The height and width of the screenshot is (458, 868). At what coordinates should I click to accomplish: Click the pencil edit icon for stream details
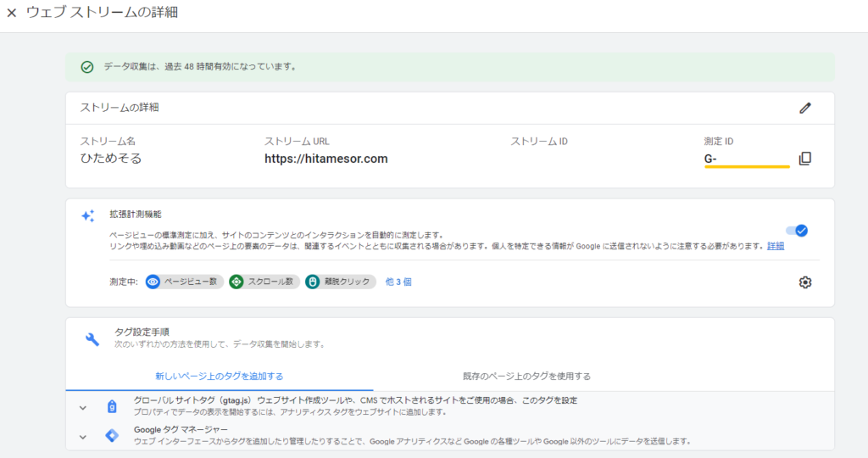pos(804,108)
